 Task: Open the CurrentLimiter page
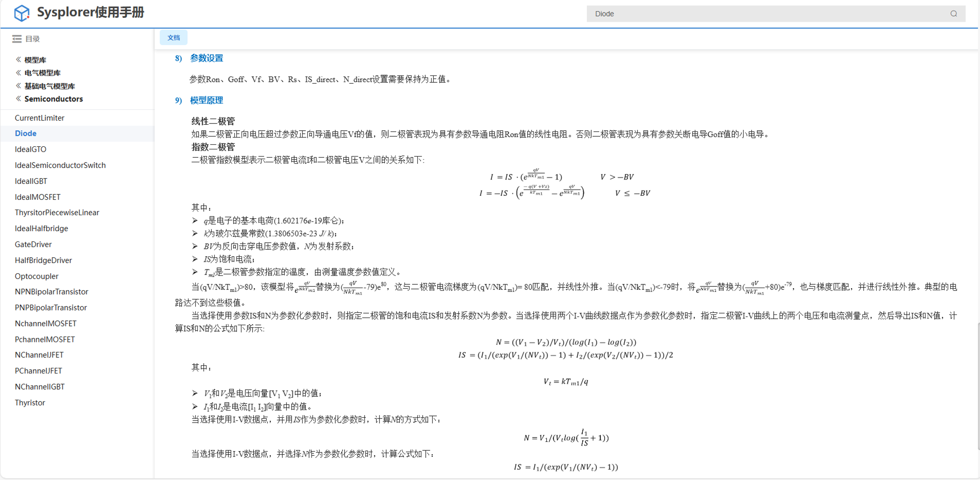(39, 118)
